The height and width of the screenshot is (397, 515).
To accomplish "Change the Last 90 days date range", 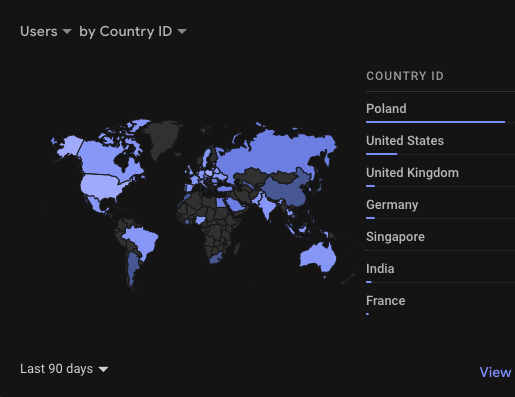I will 64,369.
